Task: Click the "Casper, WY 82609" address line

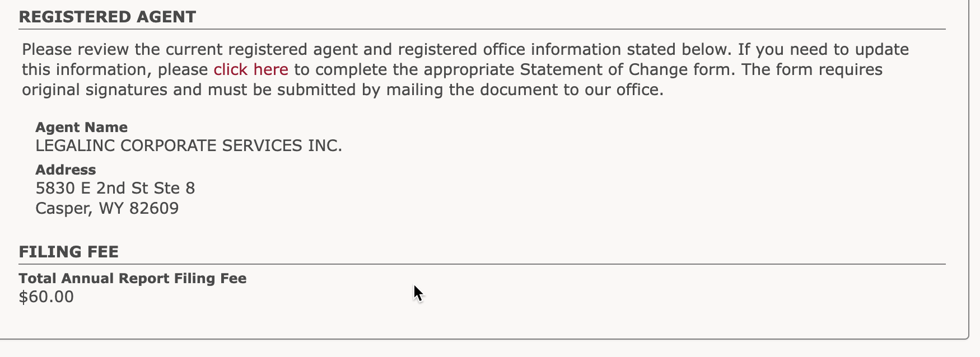Action: (107, 208)
